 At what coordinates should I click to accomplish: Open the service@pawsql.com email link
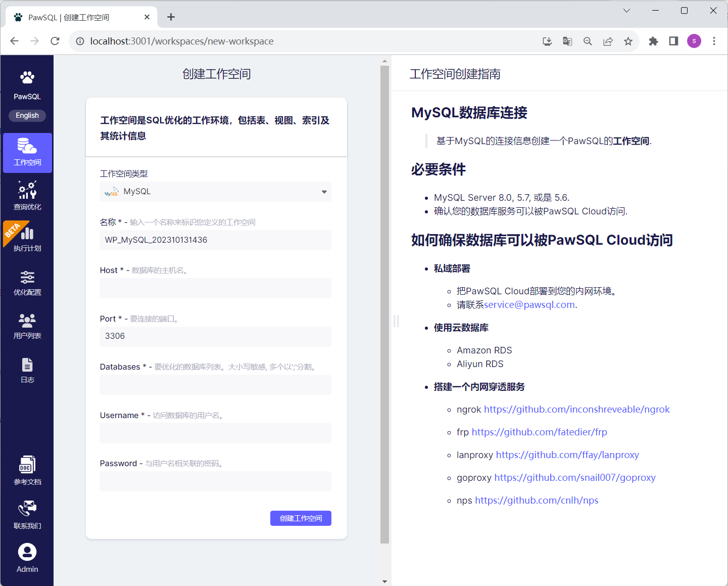pos(529,305)
